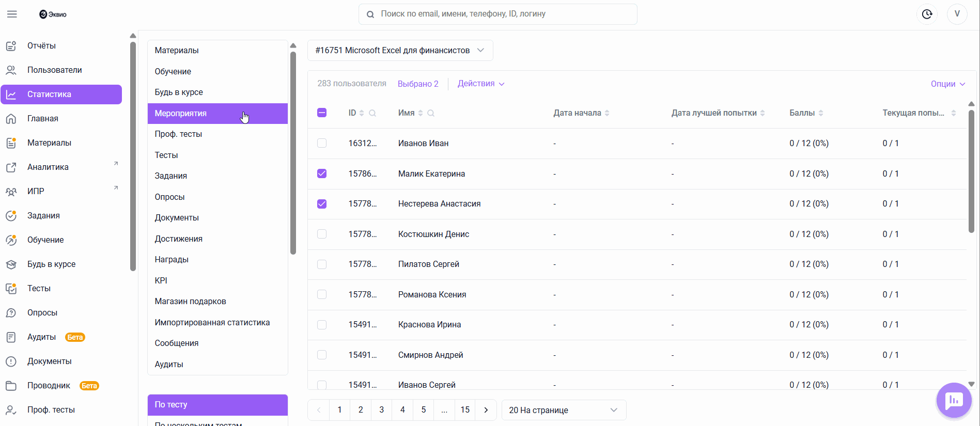Expand the Действия dropdown
980x426 pixels.
480,84
